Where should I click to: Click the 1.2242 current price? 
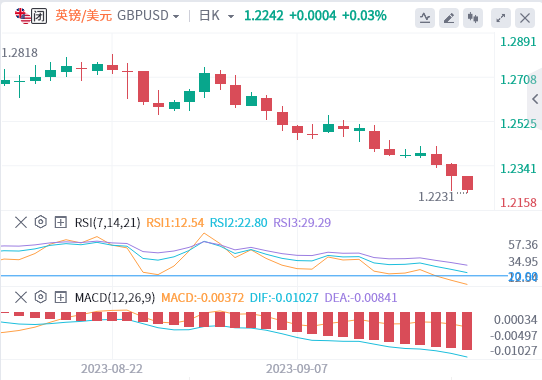coord(264,16)
